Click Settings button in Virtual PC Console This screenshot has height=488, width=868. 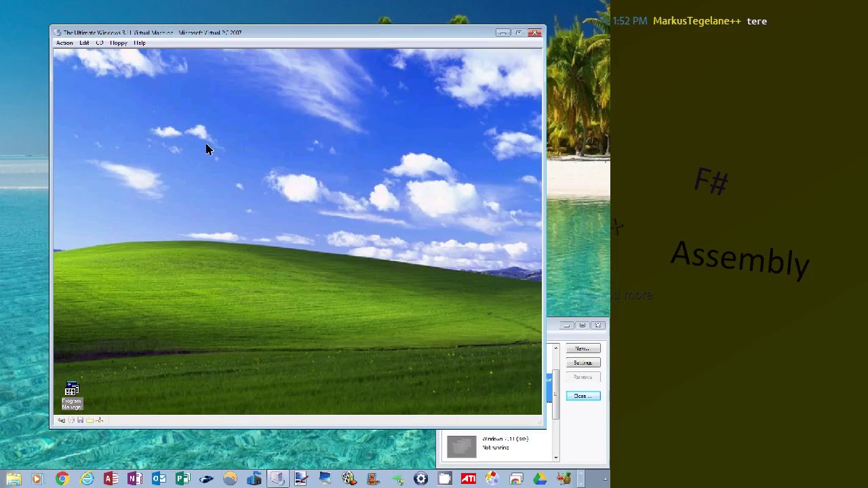pos(583,363)
